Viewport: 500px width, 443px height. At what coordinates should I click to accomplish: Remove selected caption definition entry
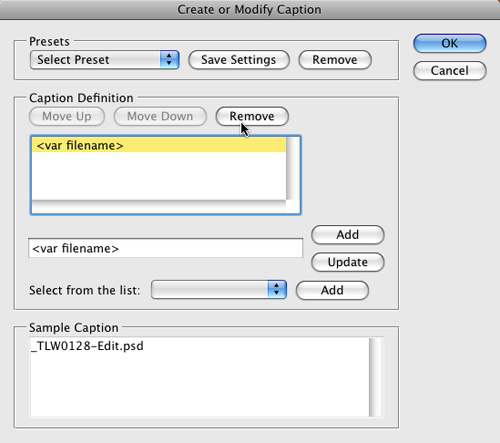(252, 116)
